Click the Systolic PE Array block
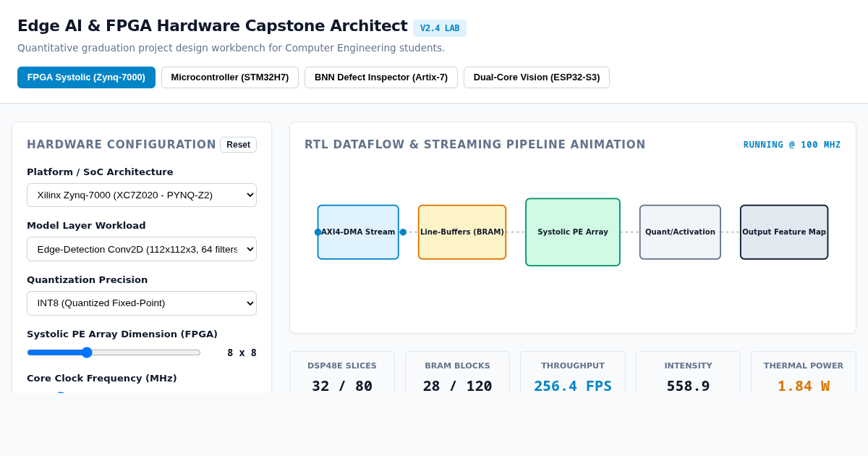This screenshot has height=456, width=868. tap(573, 232)
